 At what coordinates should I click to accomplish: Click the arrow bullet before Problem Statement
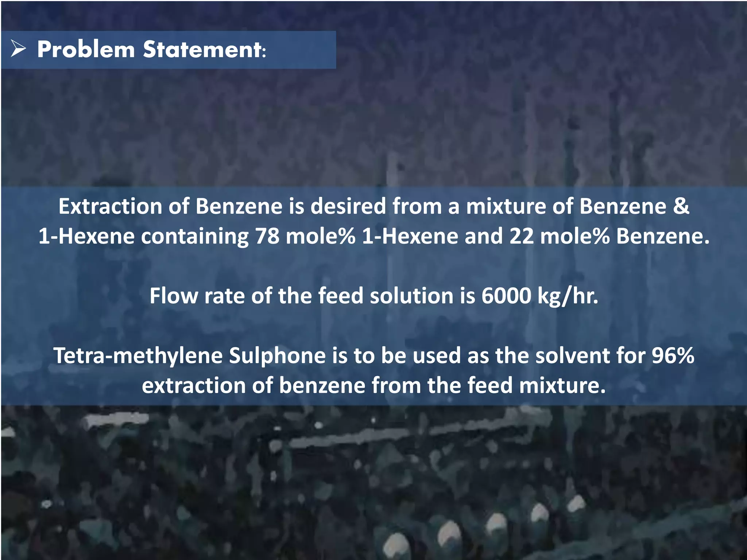point(18,49)
